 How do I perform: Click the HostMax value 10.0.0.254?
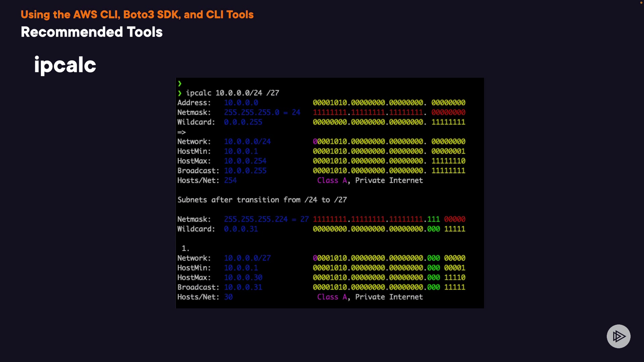[245, 161]
